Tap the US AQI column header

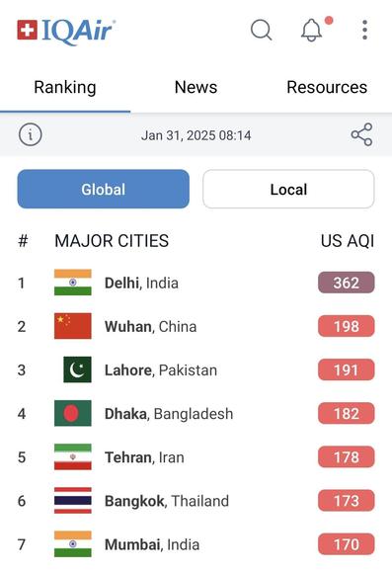pos(348,241)
